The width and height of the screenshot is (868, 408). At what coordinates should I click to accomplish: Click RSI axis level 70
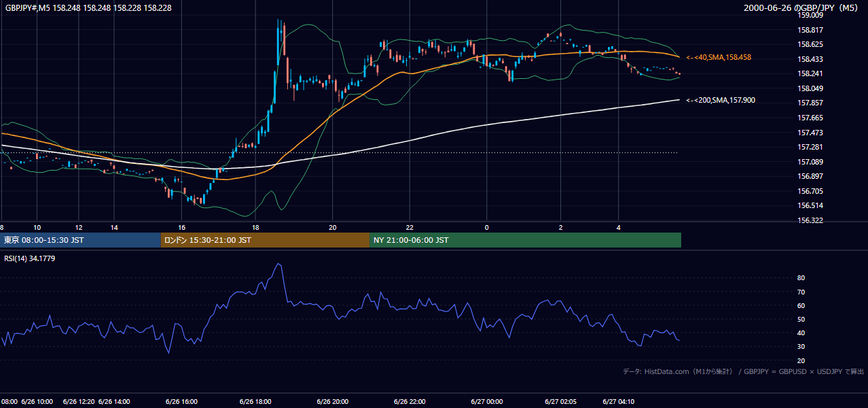click(801, 292)
